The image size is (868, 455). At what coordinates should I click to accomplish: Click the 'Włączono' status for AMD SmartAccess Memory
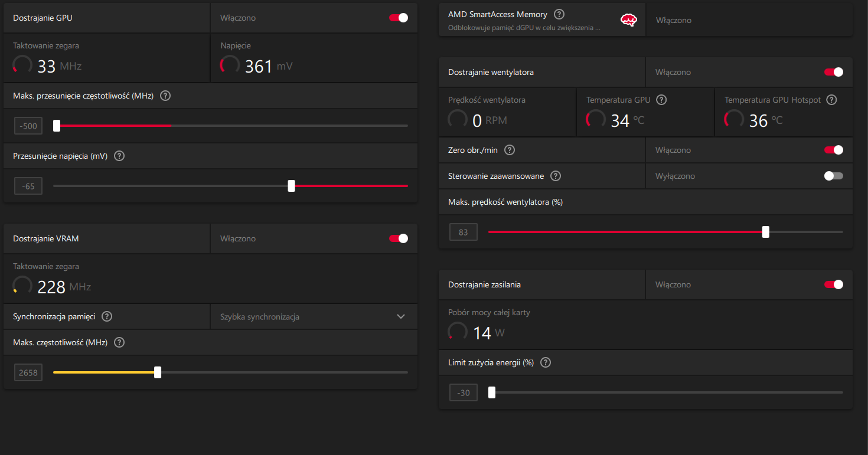[x=673, y=20]
